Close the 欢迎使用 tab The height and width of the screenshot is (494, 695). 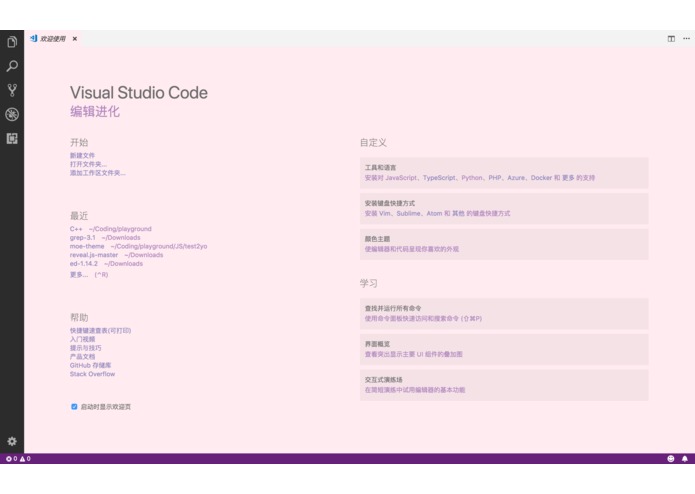(75, 39)
